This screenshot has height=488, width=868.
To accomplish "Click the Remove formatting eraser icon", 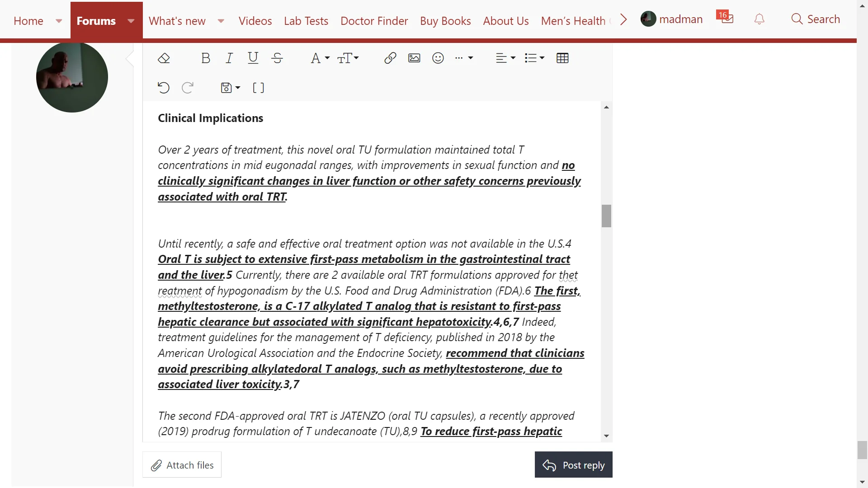I will coord(164,58).
